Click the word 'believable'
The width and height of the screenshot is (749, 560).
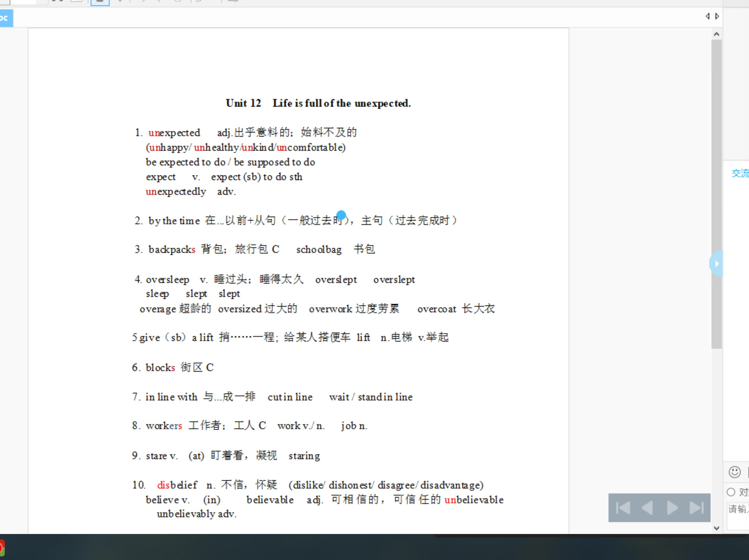coord(270,500)
